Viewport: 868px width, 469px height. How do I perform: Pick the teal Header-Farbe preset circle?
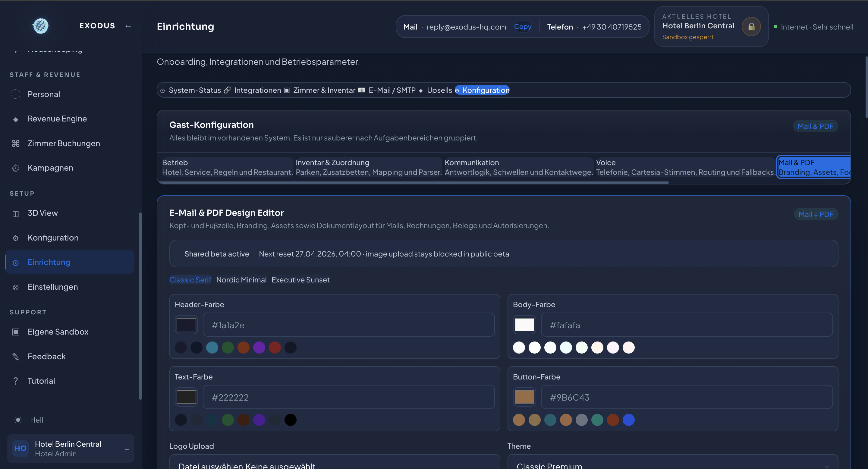[212, 347]
